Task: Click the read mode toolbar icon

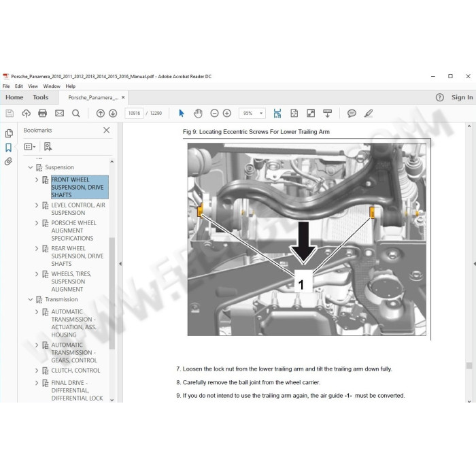Action: (x=327, y=114)
